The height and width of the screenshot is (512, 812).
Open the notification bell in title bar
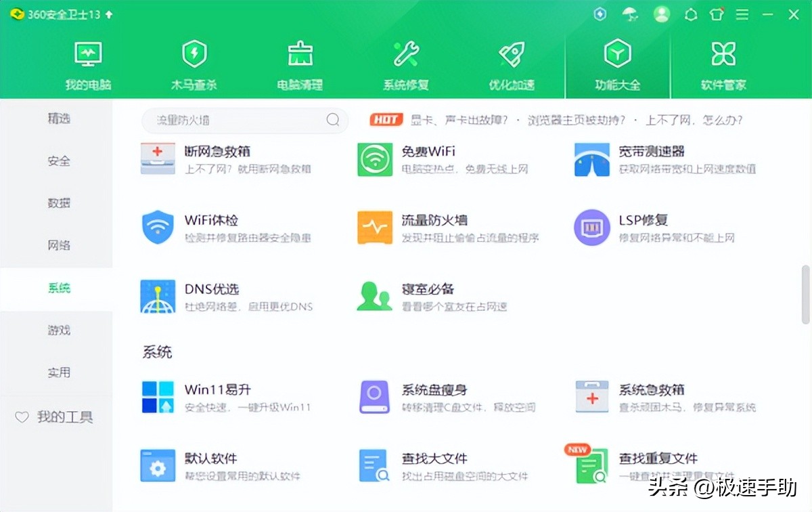[690, 14]
